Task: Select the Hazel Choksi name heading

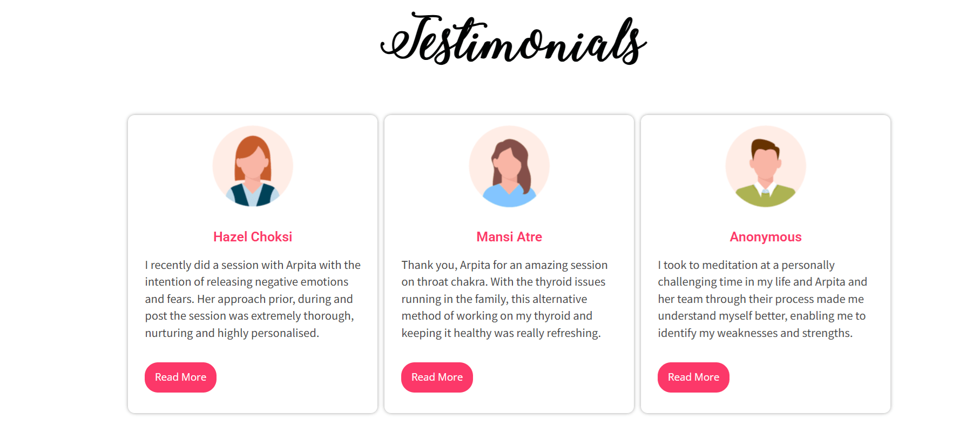Action: (253, 237)
